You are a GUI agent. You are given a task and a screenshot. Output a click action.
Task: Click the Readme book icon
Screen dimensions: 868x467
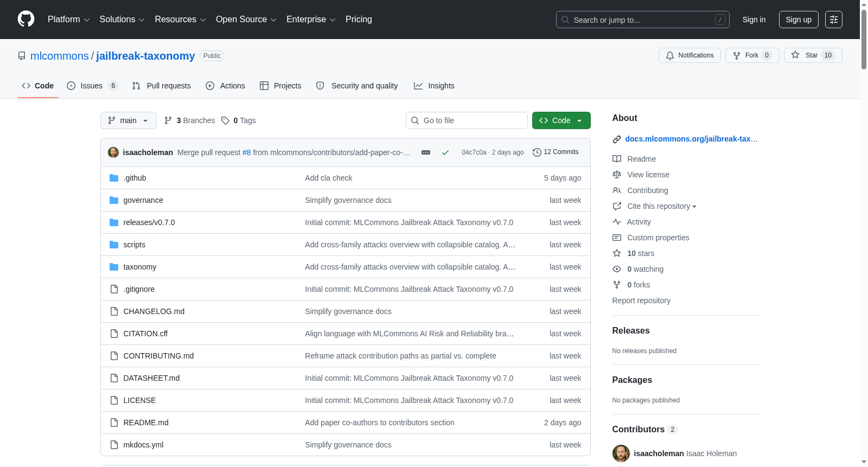(617, 159)
